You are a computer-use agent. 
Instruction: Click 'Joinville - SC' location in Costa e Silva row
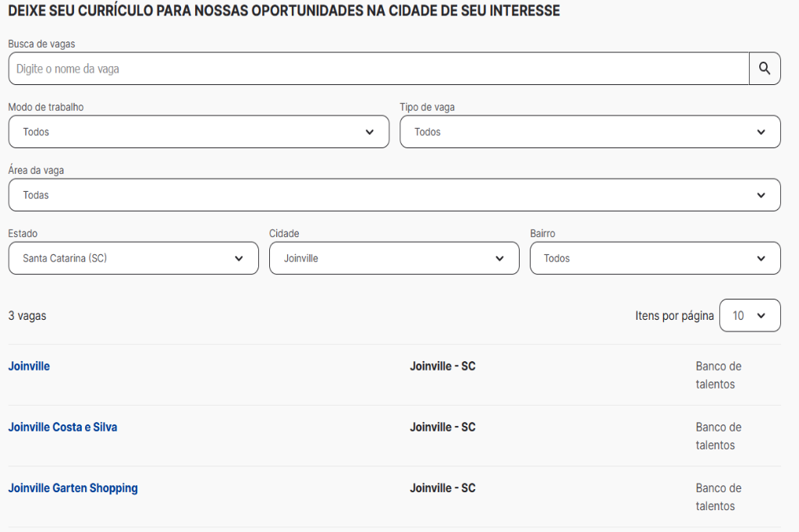click(x=443, y=427)
